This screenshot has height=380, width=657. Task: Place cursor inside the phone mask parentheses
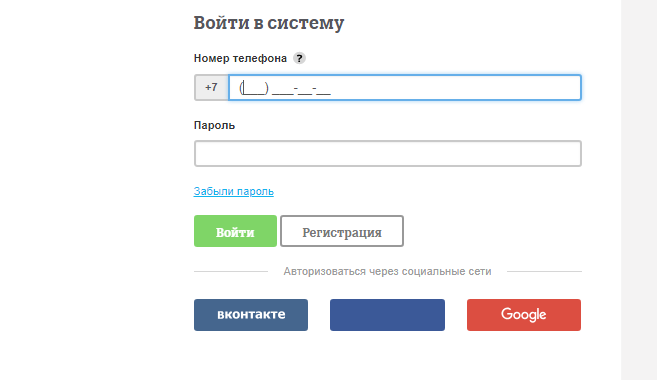pyautogui.click(x=254, y=88)
